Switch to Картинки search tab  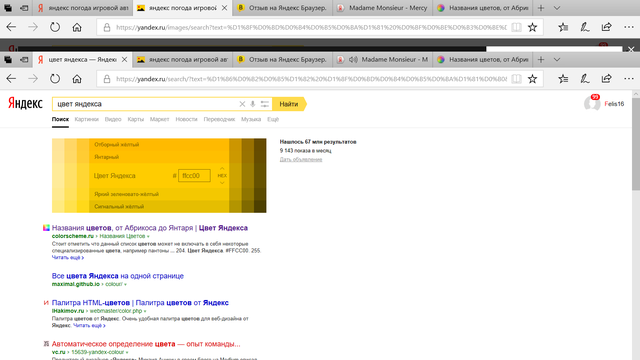87,119
